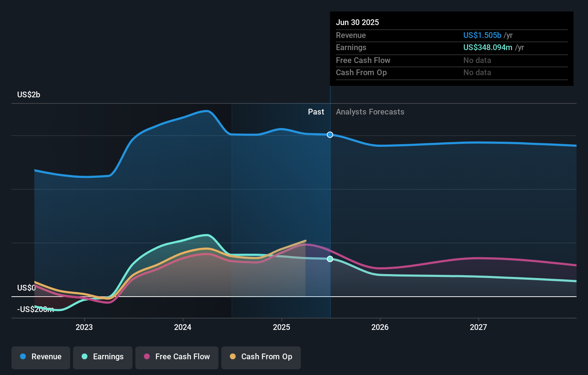Click the 2023 x-axis label
Viewport: 588px width, 375px height.
coord(84,327)
